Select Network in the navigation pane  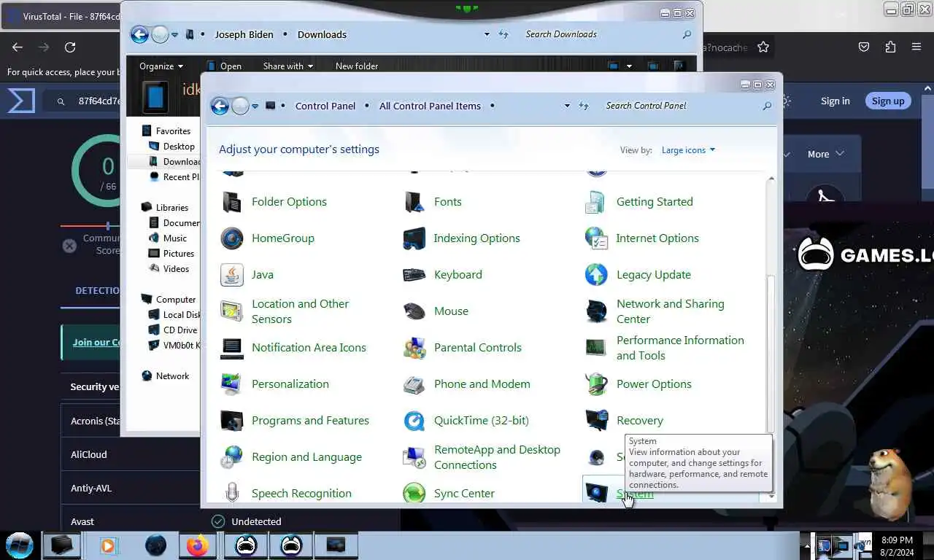[x=166, y=376]
